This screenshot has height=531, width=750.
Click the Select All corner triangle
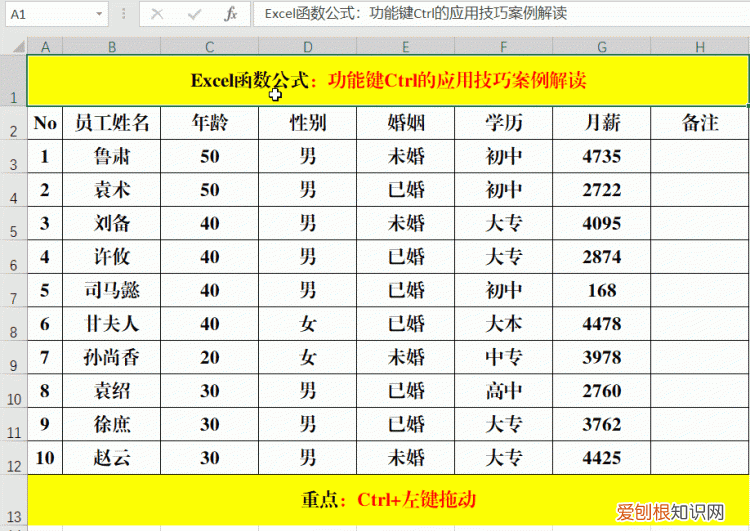(x=19, y=47)
